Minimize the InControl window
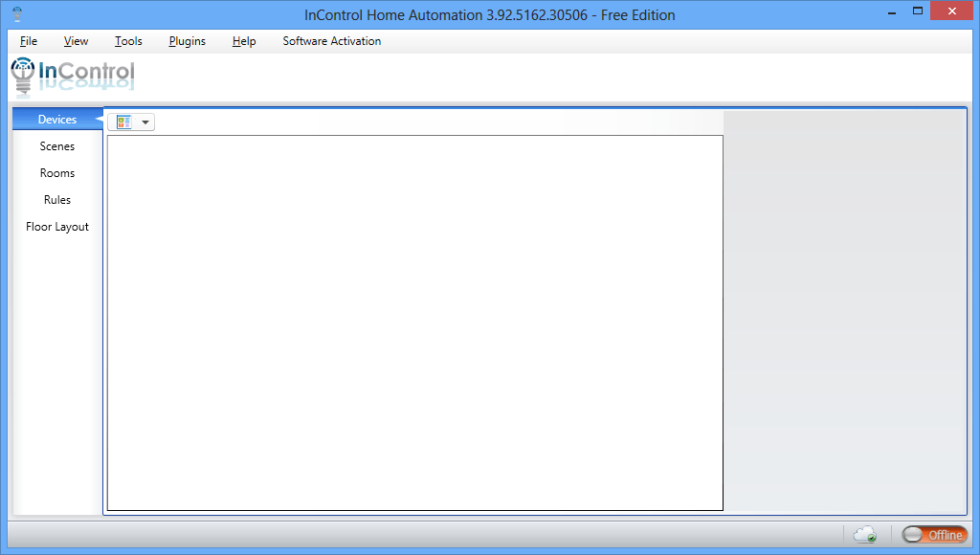Viewport: 980px width, 555px height. pos(892,11)
